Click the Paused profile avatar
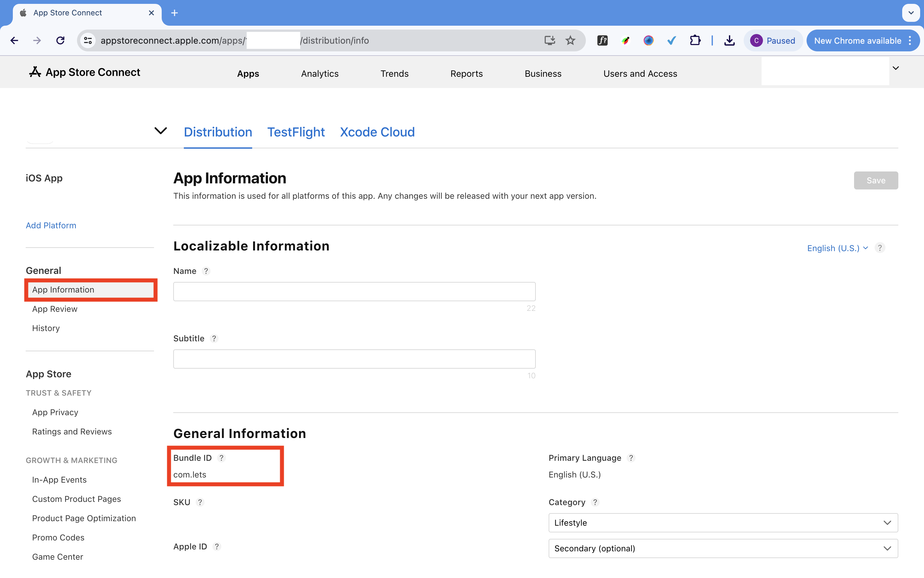The width and height of the screenshot is (924, 578). [x=756, y=40]
